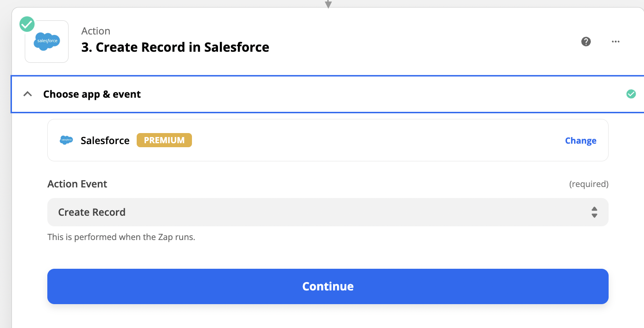Collapse the Choose app & event chevron
Viewport: 644px width, 328px height.
(28, 94)
